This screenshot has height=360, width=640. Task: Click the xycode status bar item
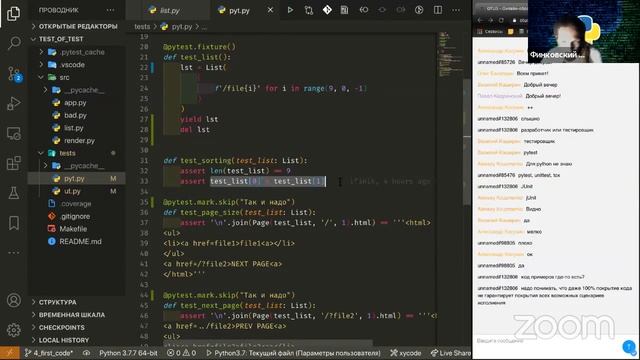point(405,353)
